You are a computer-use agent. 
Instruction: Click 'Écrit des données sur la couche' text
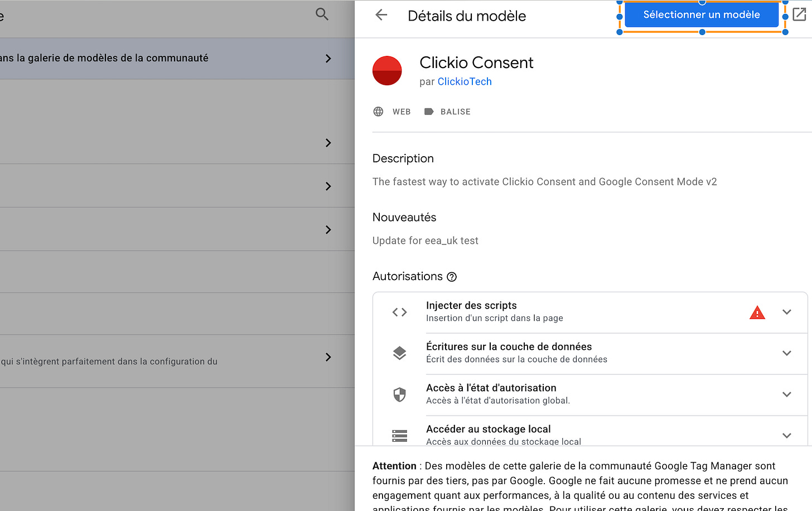click(x=517, y=359)
